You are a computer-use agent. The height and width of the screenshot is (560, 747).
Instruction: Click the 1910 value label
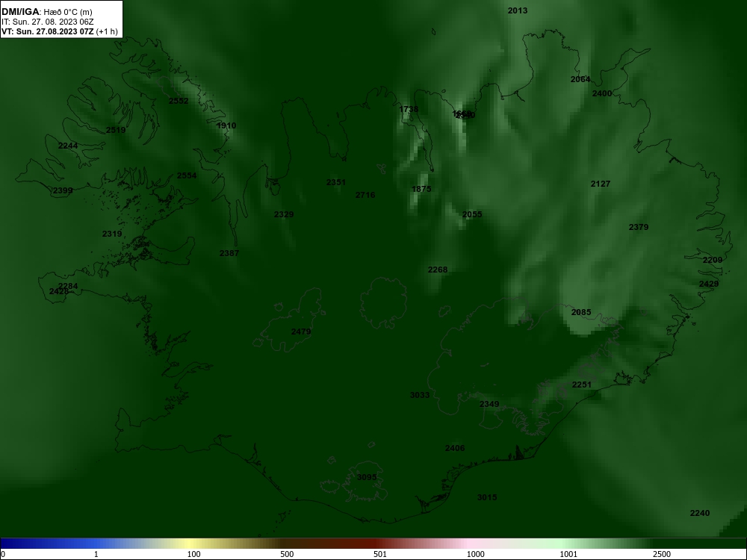tap(226, 125)
